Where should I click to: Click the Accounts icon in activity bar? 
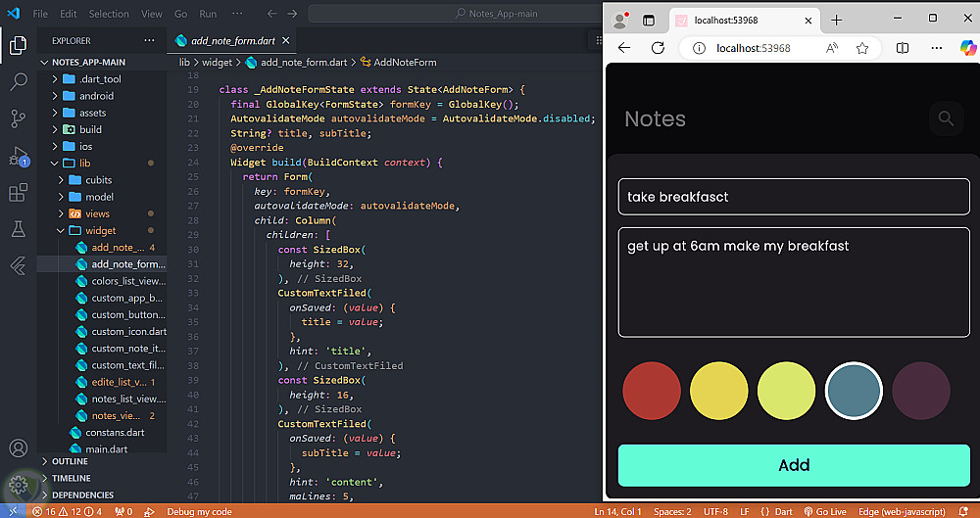click(x=18, y=448)
